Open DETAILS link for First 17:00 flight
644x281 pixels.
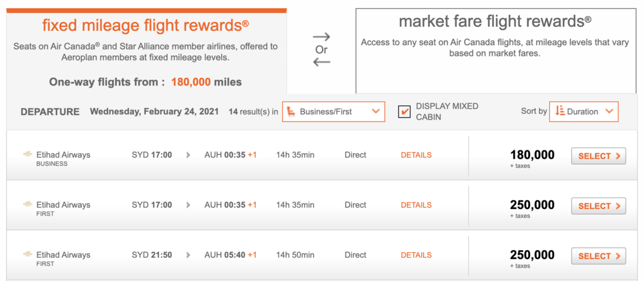[416, 205]
